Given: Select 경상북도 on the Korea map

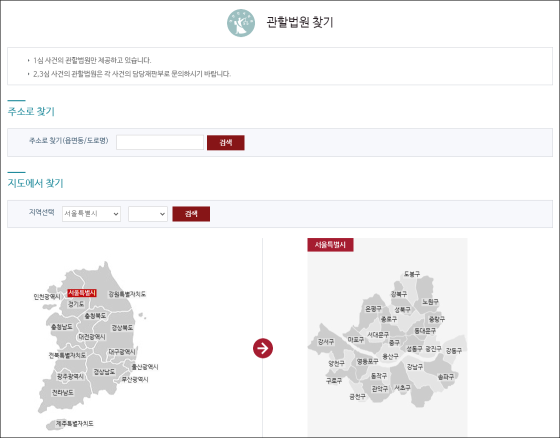Looking at the screenshot, I should (122, 327).
